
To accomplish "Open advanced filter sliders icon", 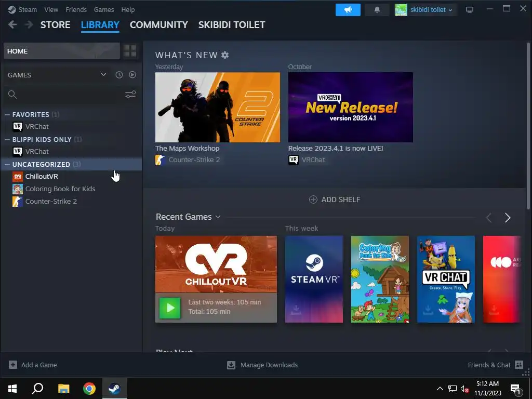I will click(x=130, y=95).
